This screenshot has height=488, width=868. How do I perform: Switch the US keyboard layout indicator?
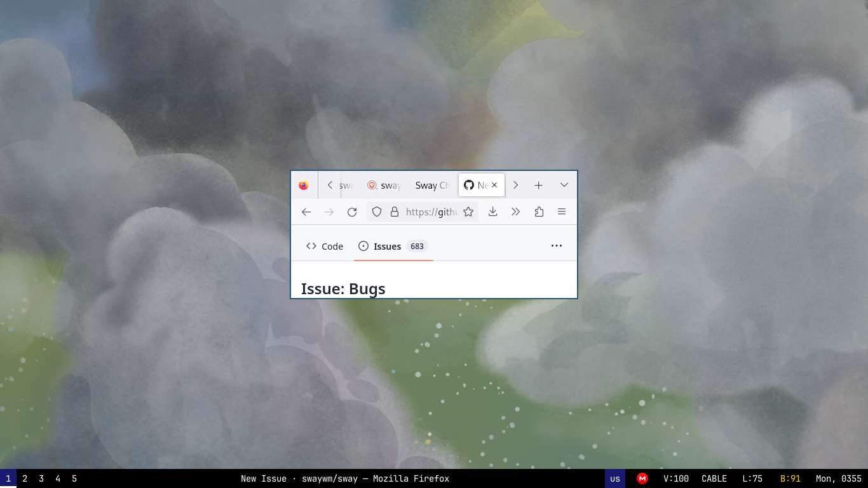[x=614, y=478]
